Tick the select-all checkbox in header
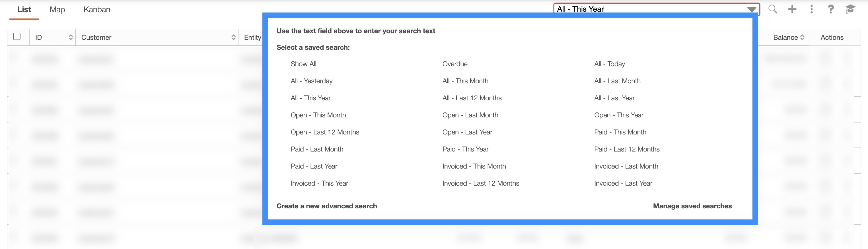868x249 pixels. point(17,36)
